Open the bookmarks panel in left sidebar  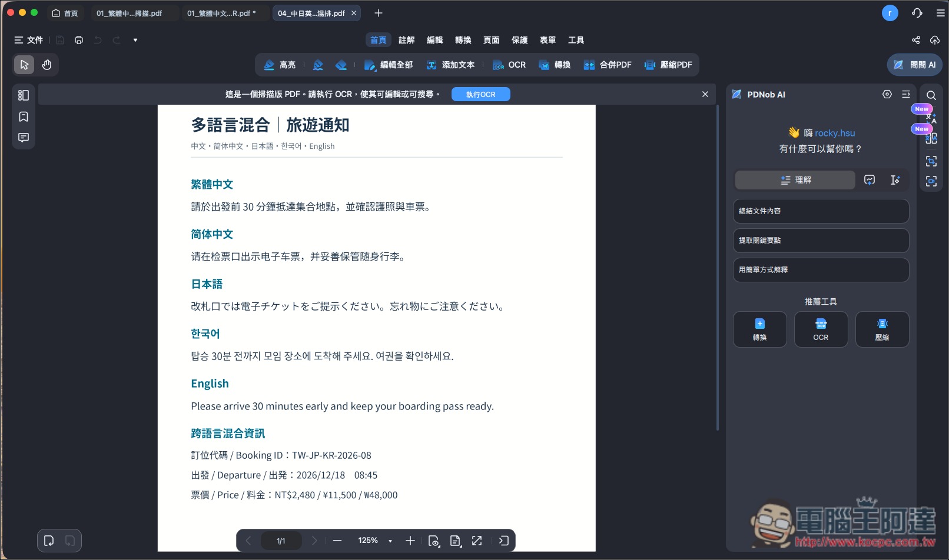[x=24, y=116]
